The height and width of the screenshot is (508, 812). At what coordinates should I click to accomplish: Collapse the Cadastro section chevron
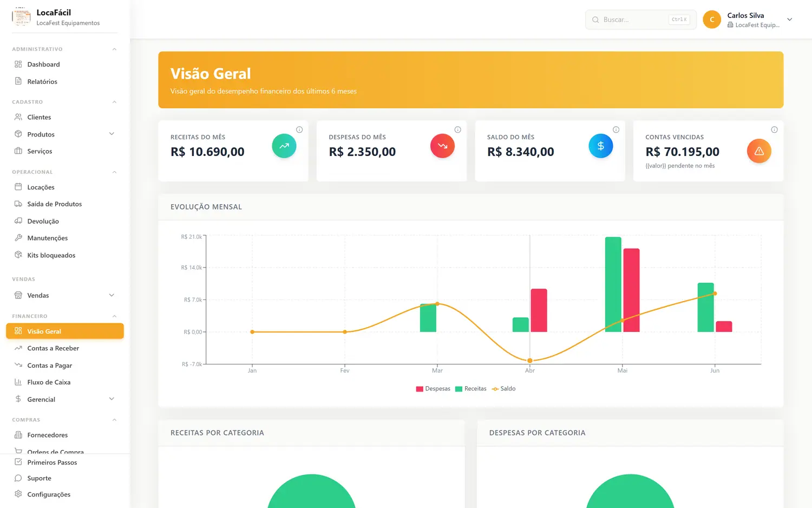click(114, 102)
